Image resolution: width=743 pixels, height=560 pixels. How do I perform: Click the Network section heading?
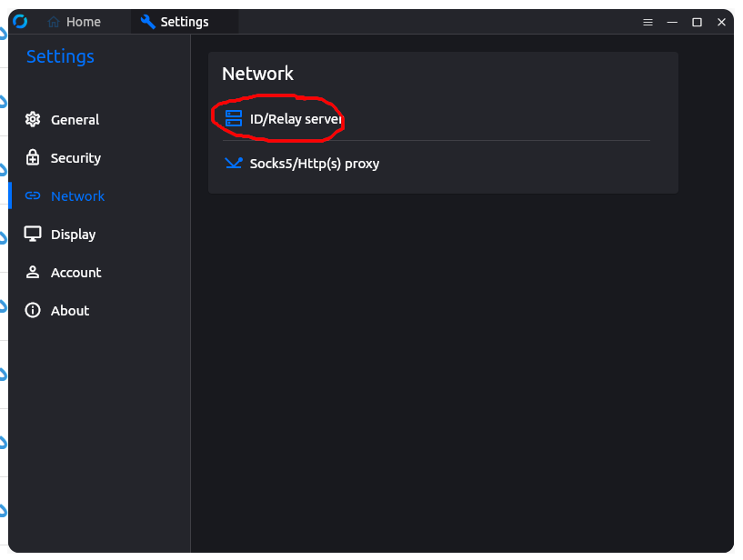(257, 74)
